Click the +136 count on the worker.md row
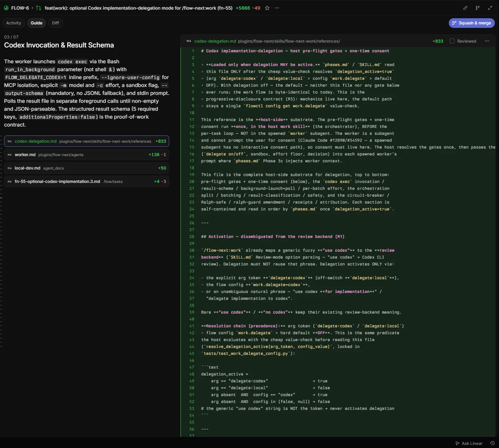Screen dimensions: 499x448 [154, 155]
